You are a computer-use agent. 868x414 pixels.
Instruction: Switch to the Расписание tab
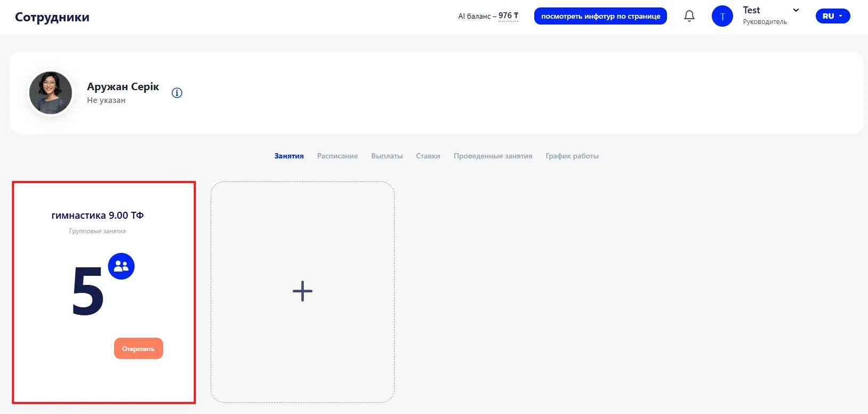point(337,156)
